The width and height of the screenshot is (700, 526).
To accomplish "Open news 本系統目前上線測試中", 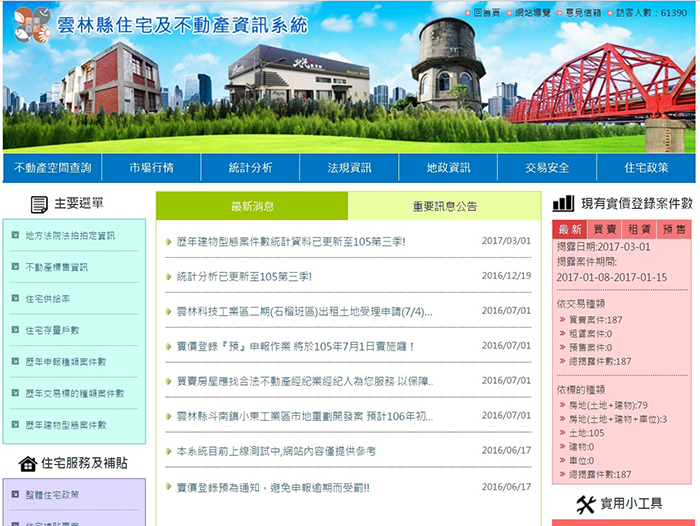I will click(276, 451).
